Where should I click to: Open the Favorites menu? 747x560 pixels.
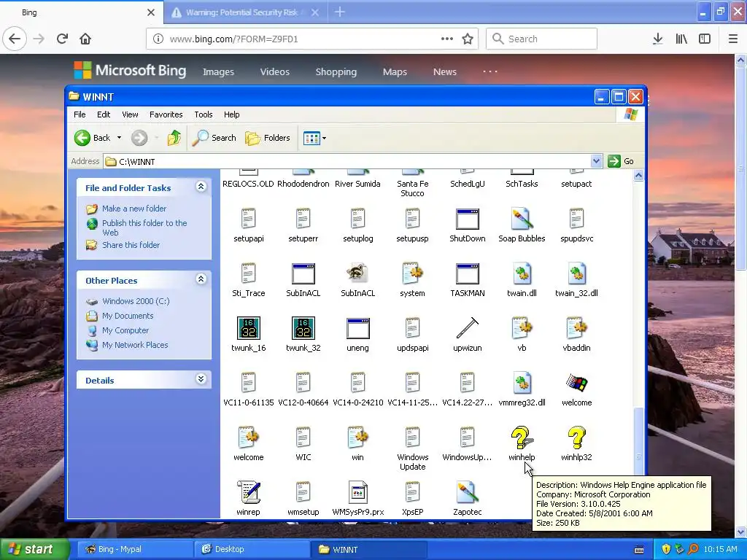click(166, 114)
